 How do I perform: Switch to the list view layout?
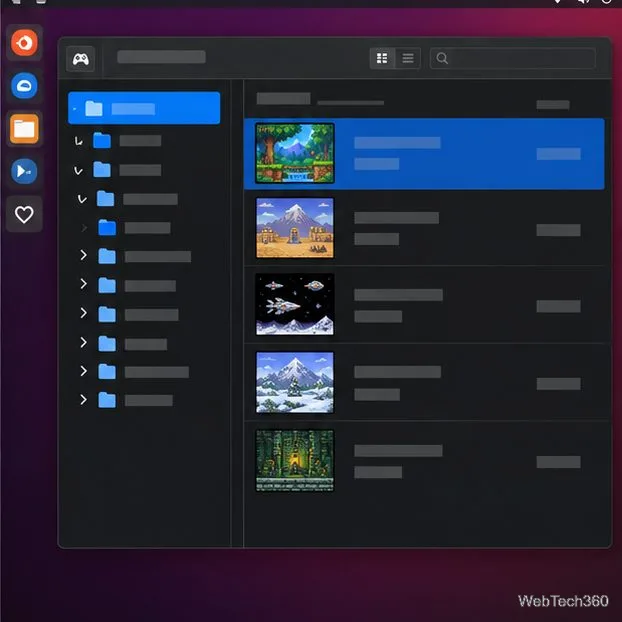click(408, 58)
